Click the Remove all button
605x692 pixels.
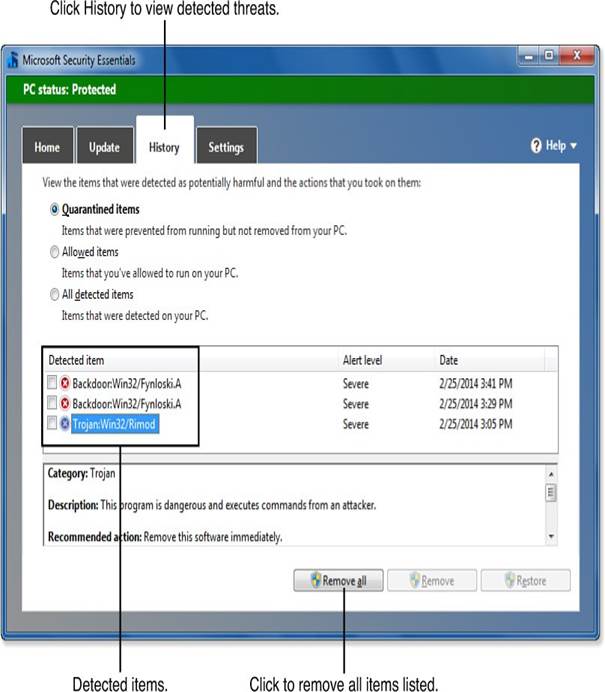point(338,580)
